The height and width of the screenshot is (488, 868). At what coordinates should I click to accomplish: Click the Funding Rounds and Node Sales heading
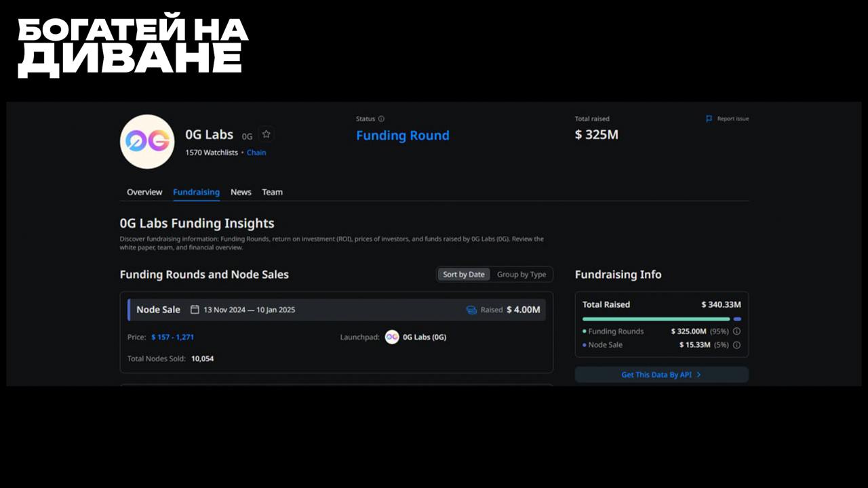click(204, 274)
